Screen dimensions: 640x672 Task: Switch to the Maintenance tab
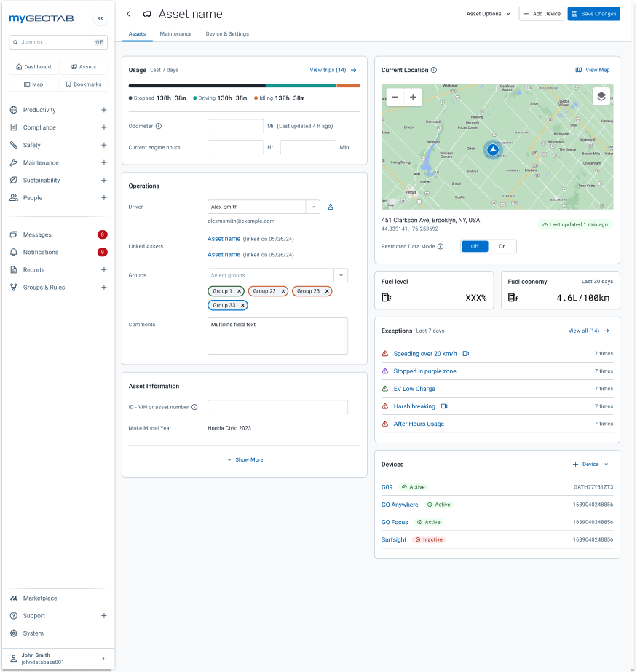pos(175,33)
